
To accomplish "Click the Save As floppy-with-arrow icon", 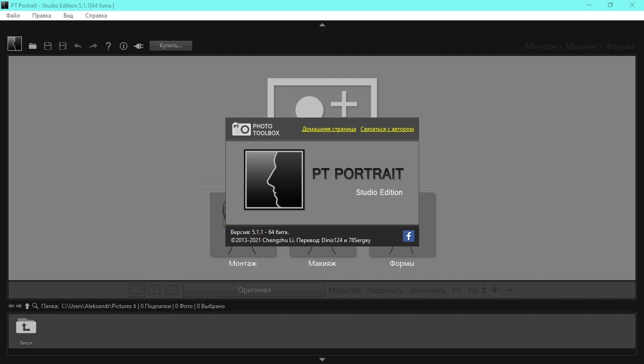I will [63, 46].
